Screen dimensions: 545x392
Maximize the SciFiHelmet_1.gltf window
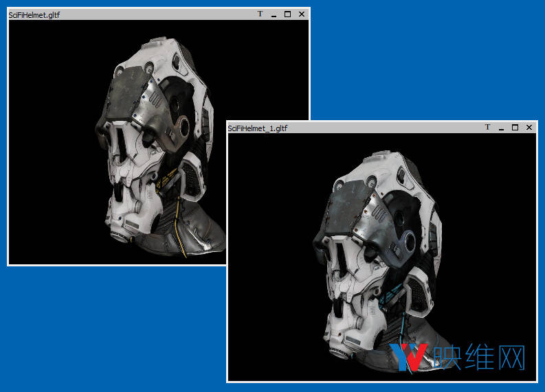point(515,127)
